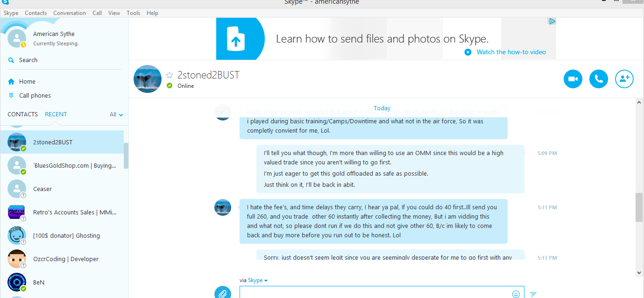Open the Conversation menu

pos(70,13)
